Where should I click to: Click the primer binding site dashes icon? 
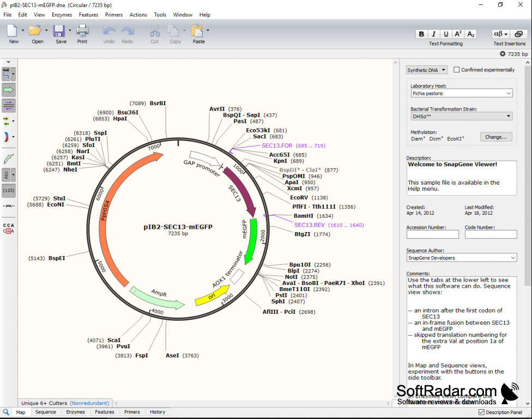pyautogui.click(x=9, y=206)
